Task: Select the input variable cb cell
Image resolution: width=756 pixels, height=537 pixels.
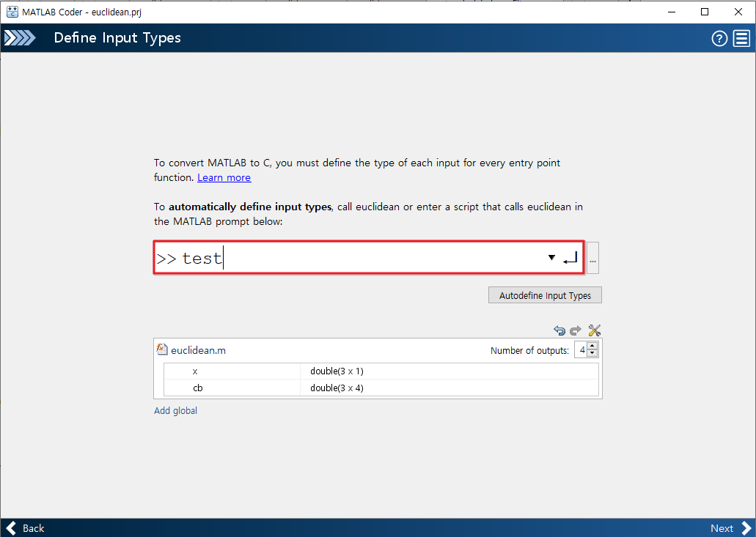Action: tap(232, 388)
